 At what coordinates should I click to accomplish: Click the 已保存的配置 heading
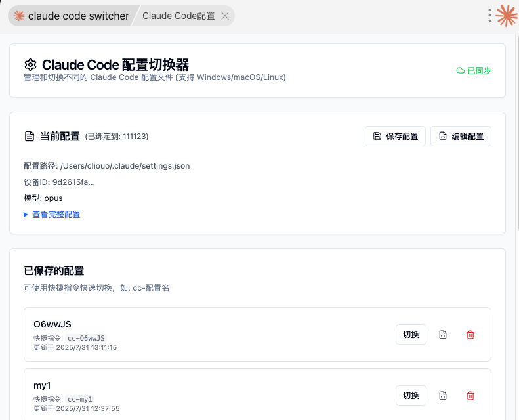click(54, 271)
